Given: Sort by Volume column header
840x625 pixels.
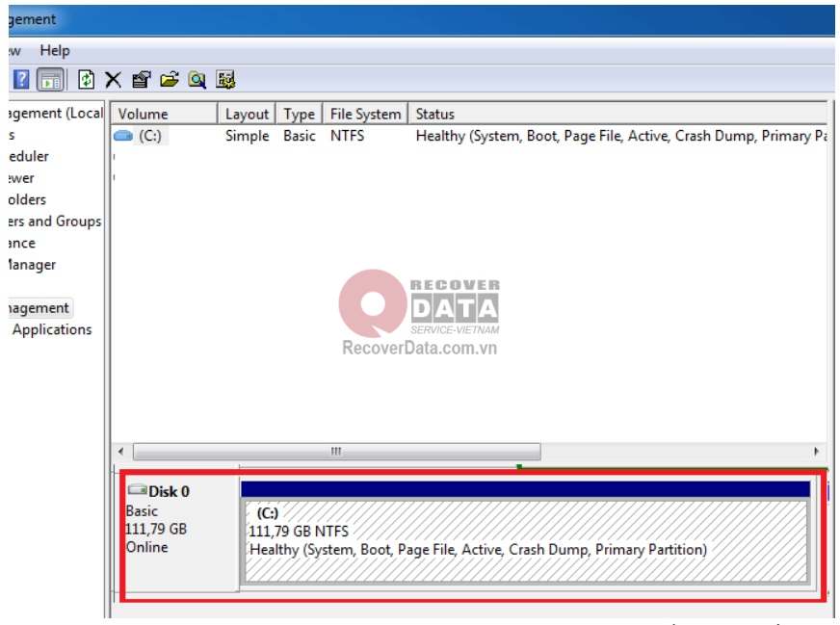Looking at the screenshot, I should tap(164, 114).
